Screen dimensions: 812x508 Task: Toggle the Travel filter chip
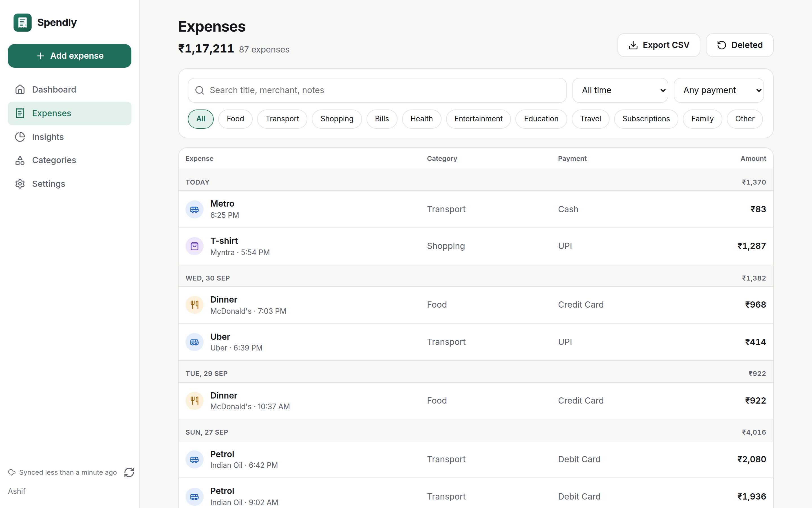click(591, 119)
